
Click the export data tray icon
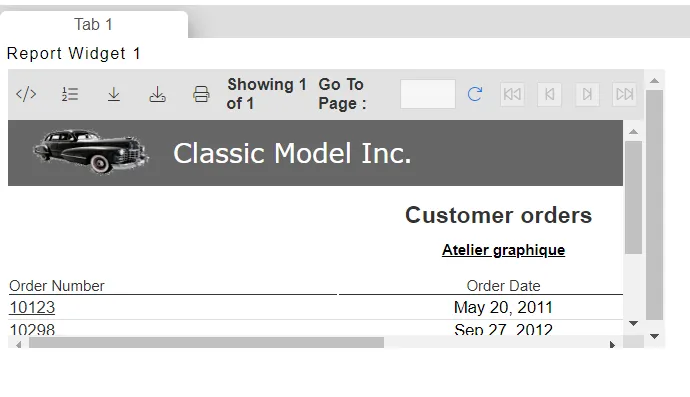(x=158, y=94)
